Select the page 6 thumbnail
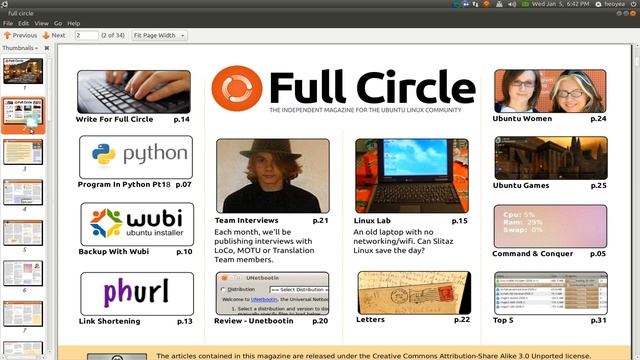 click(x=23, y=273)
